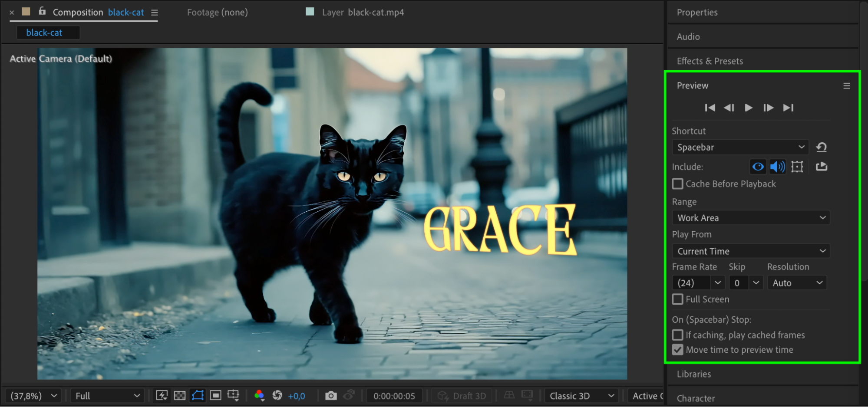Screen dimensions: 868x407
Task: Open the Spacebar shortcut dropdown
Action: (x=740, y=147)
